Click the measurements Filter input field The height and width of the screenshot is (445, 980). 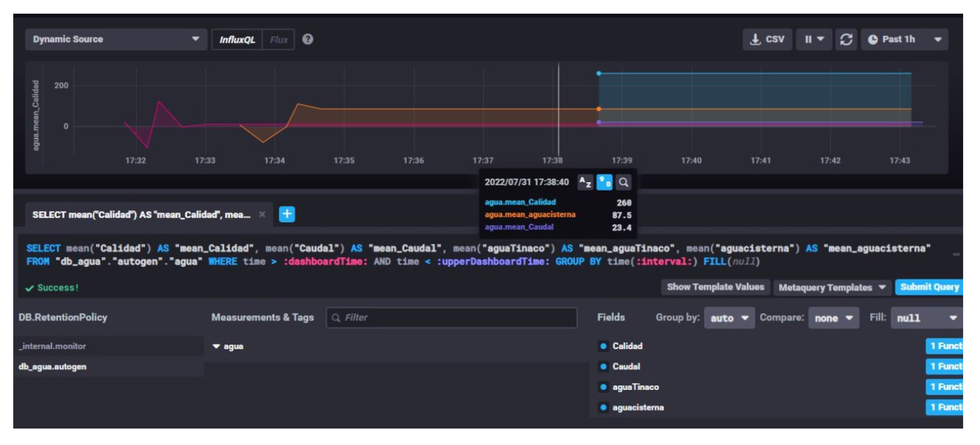[452, 318]
